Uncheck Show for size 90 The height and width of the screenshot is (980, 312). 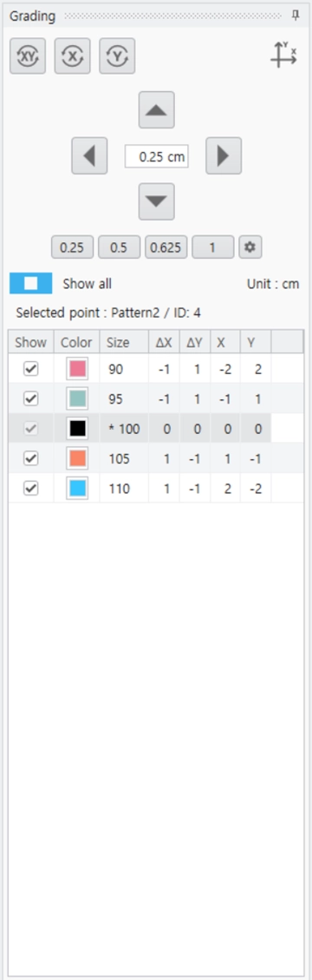pos(30,370)
